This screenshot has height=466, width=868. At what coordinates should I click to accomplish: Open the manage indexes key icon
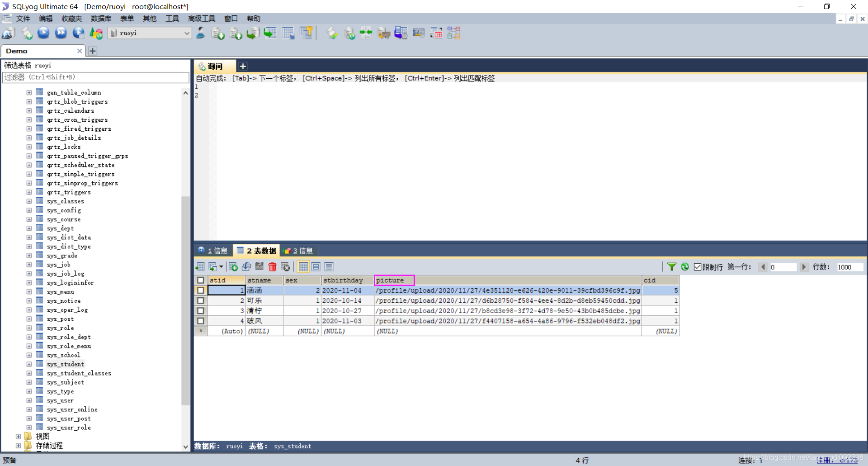tap(306, 33)
